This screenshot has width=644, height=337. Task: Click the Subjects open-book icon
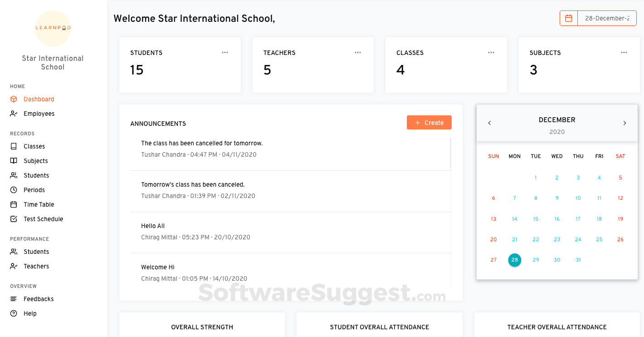point(14,161)
